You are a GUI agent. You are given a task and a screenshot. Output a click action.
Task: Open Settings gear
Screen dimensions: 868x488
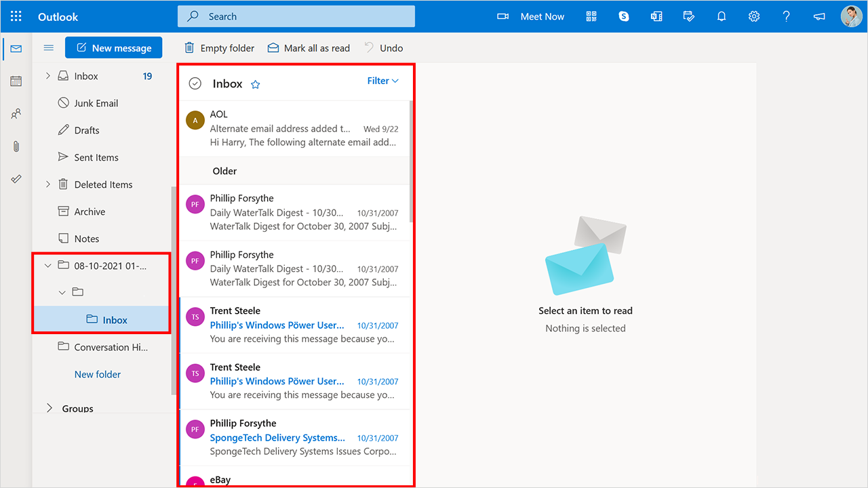coord(754,16)
